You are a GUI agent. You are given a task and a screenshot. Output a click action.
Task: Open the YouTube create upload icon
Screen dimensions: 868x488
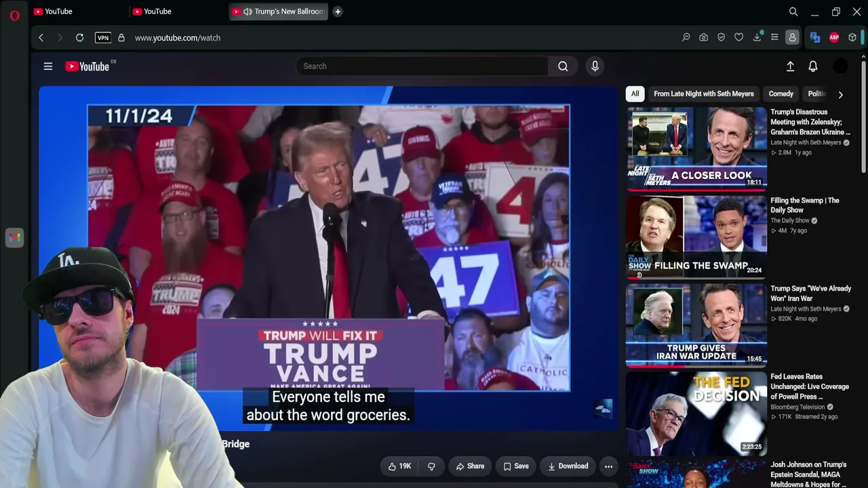click(x=790, y=66)
